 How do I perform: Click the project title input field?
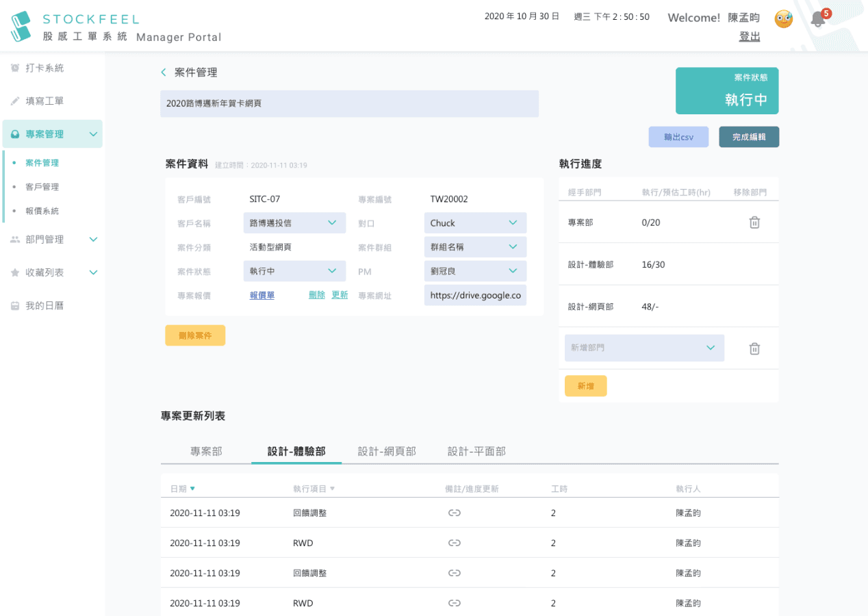(x=349, y=104)
